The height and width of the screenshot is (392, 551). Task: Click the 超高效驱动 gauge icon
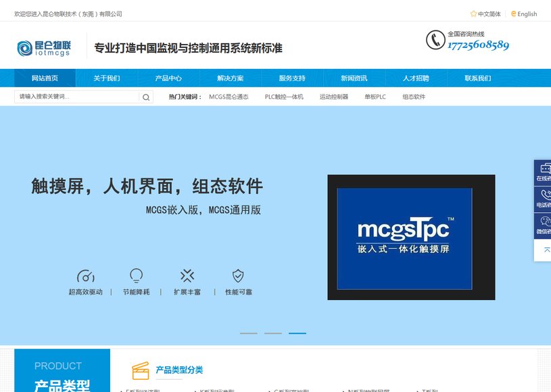point(86,276)
